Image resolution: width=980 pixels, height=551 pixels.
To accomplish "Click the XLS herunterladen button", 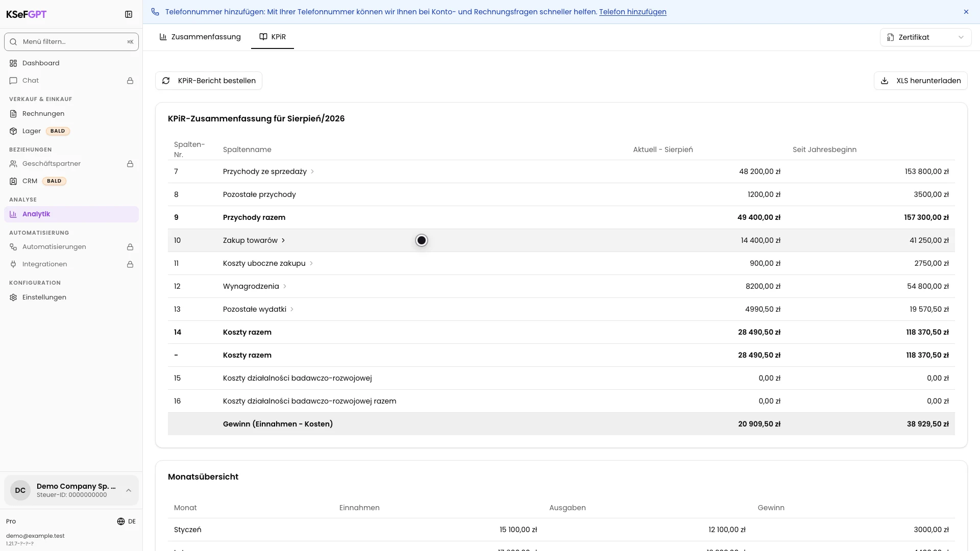I will click(921, 81).
